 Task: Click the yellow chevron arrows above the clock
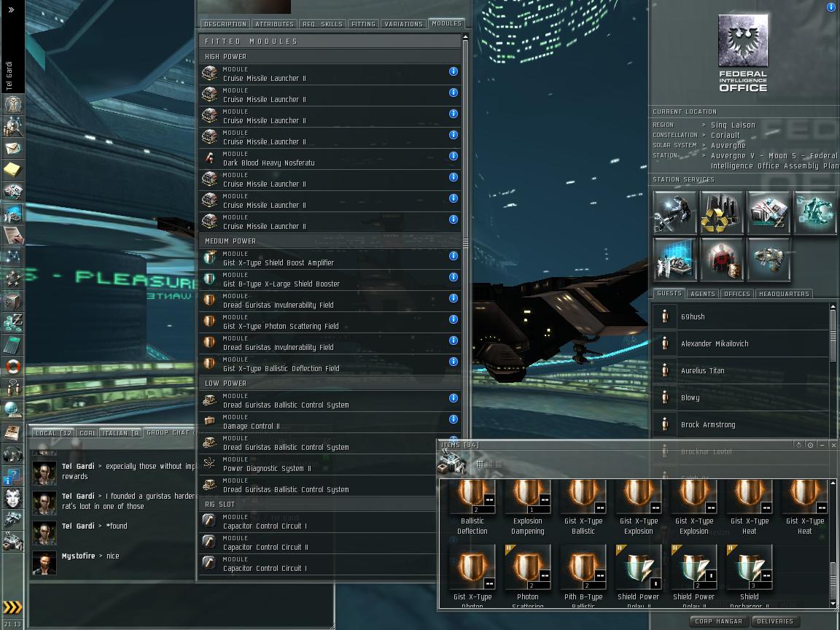pos(13,607)
